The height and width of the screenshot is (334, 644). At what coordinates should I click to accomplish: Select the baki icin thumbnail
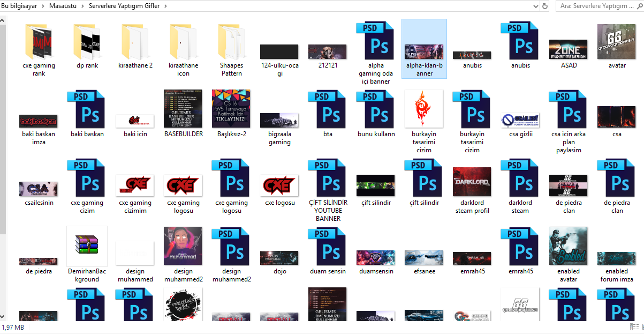click(135, 121)
